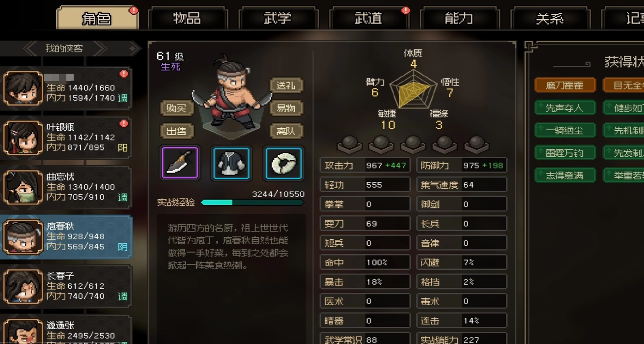
Task: Switch to the 物品 tab
Action: 187,19
